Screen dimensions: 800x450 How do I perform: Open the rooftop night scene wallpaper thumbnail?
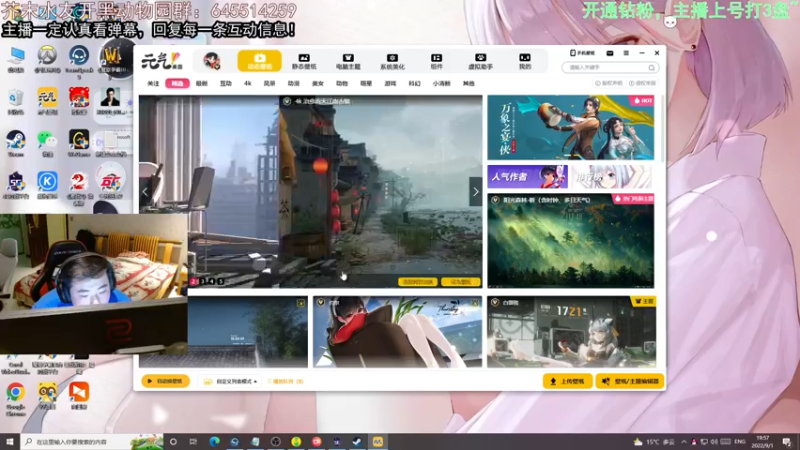[x=247, y=332]
